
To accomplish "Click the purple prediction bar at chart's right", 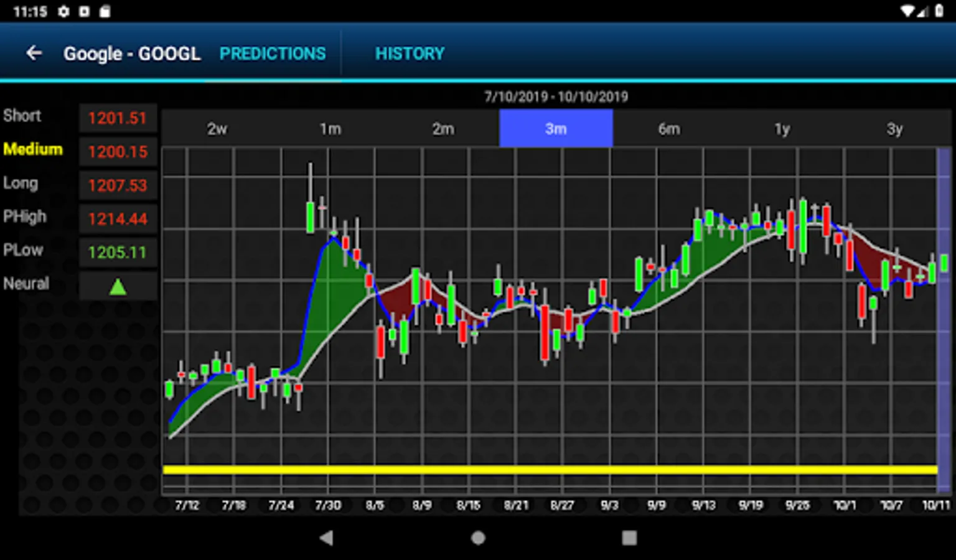I will 944,320.
